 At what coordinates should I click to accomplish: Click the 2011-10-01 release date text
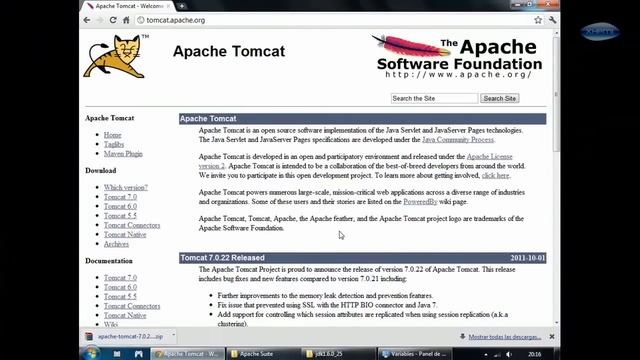coord(527,258)
